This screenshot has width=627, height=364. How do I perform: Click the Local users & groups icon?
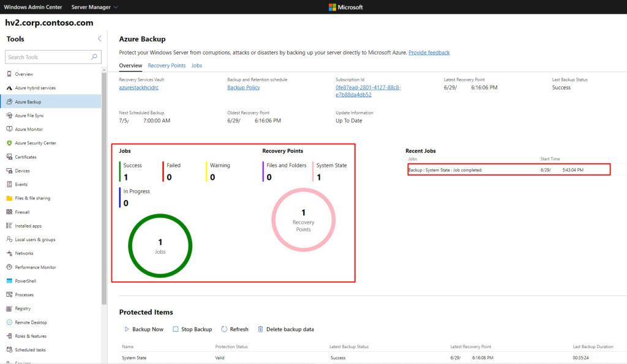(9, 239)
